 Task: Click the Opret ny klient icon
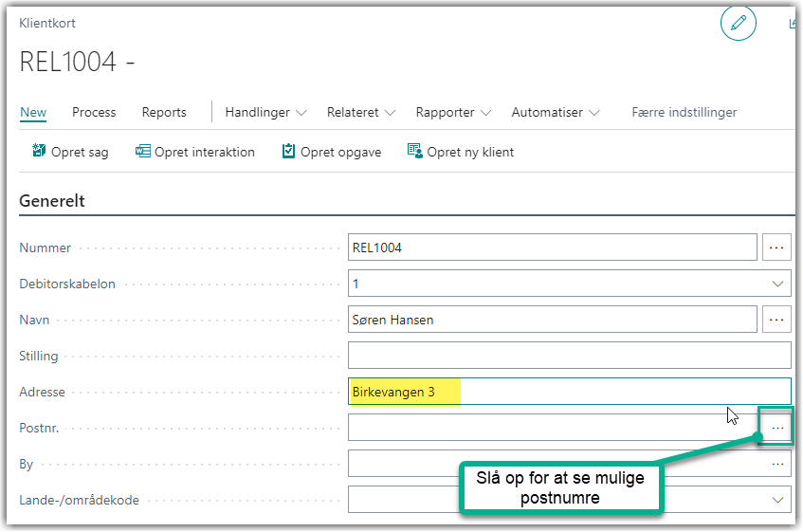(414, 152)
